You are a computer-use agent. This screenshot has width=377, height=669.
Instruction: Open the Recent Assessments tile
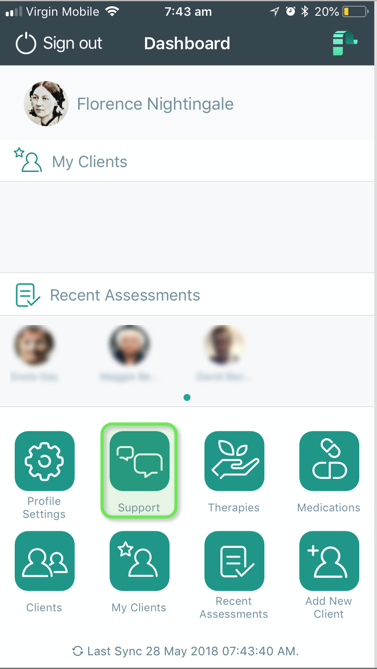tap(234, 561)
